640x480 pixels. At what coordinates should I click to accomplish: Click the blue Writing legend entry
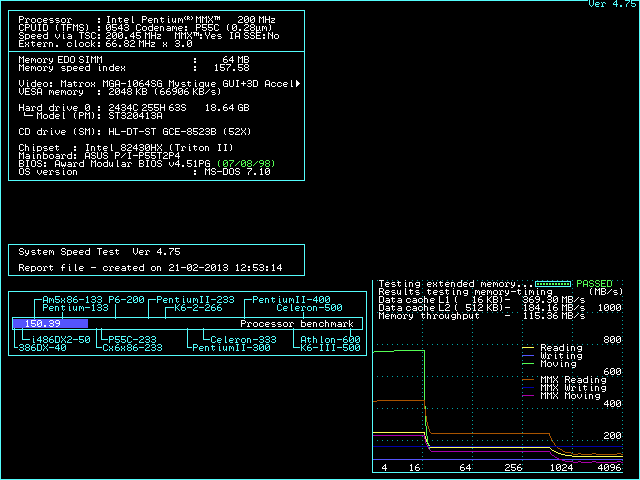pos(553,356)
